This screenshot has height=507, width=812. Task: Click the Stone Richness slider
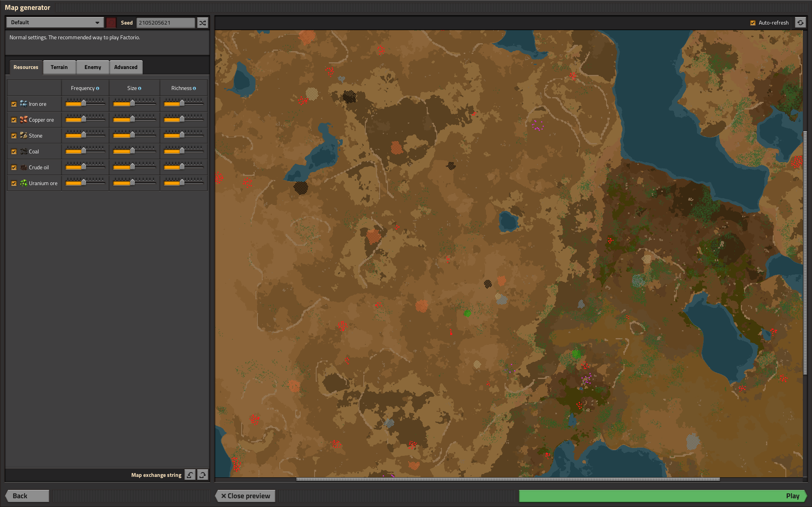pos(184,135)
